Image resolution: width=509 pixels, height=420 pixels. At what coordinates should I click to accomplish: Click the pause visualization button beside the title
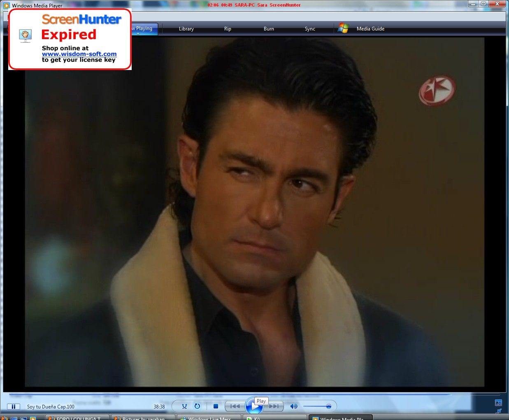(x=14, y=406)
